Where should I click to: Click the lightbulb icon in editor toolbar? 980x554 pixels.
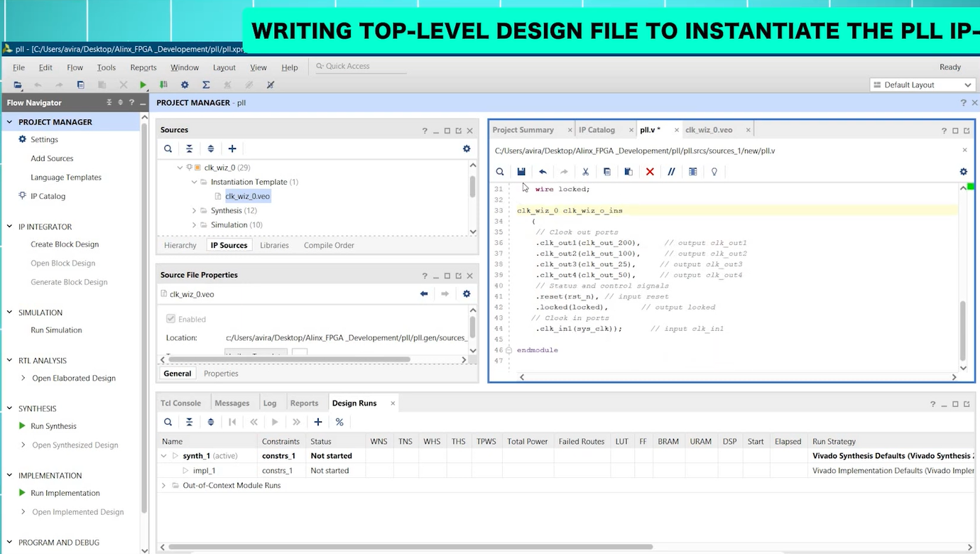tap(714, 172)
